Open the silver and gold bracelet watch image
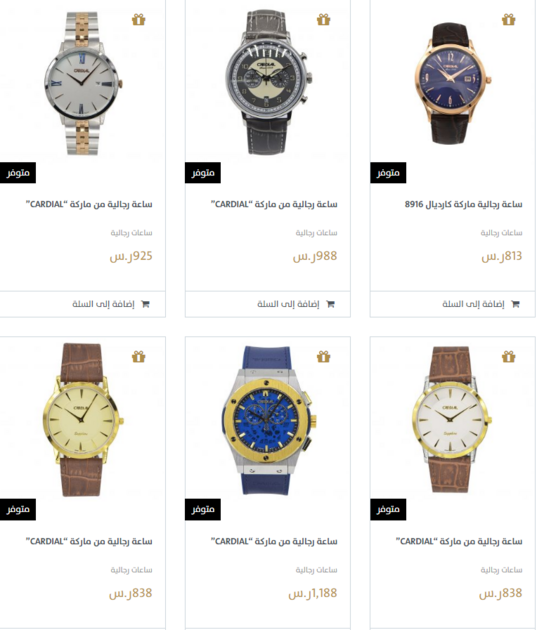The height and width of the screenshot is (630, 537). pos(83,83)
